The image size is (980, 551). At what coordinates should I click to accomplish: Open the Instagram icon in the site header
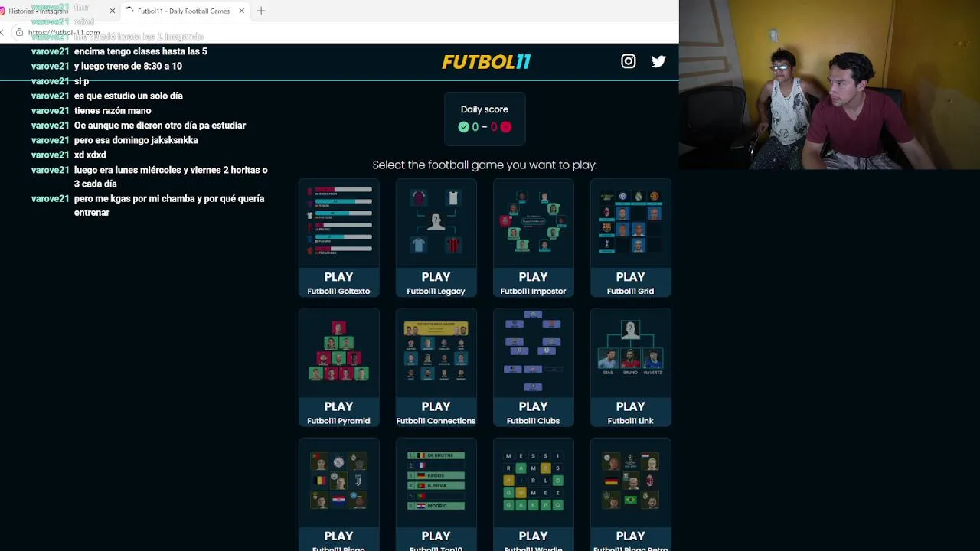[x=628, y=61]
